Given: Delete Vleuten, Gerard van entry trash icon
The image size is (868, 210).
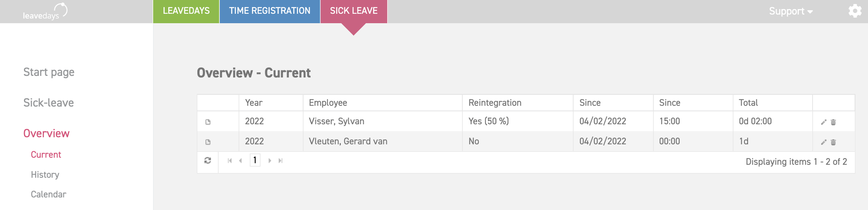Looking at the screenshot, I should pyautogui.click(x=833, y=142).
